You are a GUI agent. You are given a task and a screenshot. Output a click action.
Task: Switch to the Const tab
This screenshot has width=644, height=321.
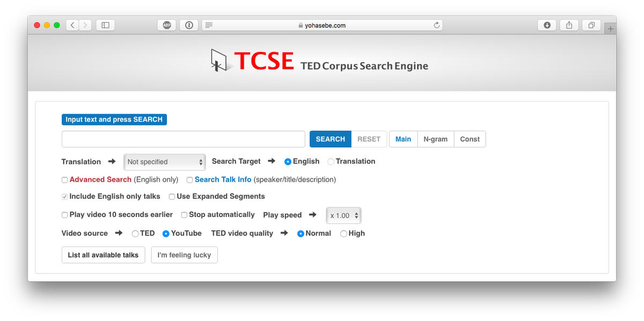point(470,139)
